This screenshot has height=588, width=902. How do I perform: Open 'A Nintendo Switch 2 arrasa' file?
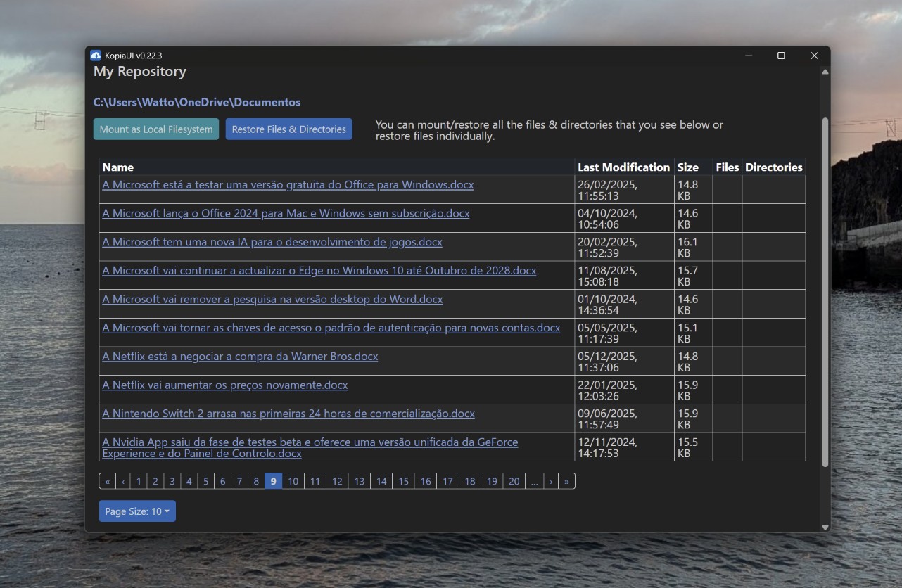[x=288, y=414]
